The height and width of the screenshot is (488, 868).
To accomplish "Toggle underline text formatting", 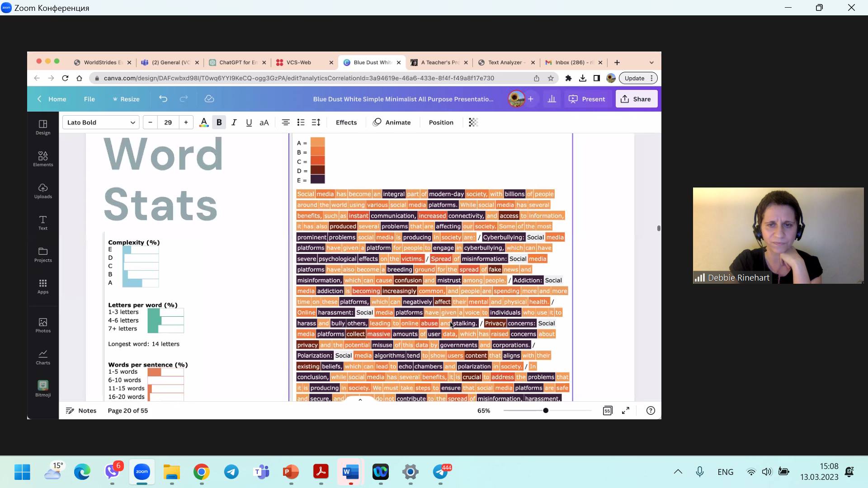I will click(249, 122).
